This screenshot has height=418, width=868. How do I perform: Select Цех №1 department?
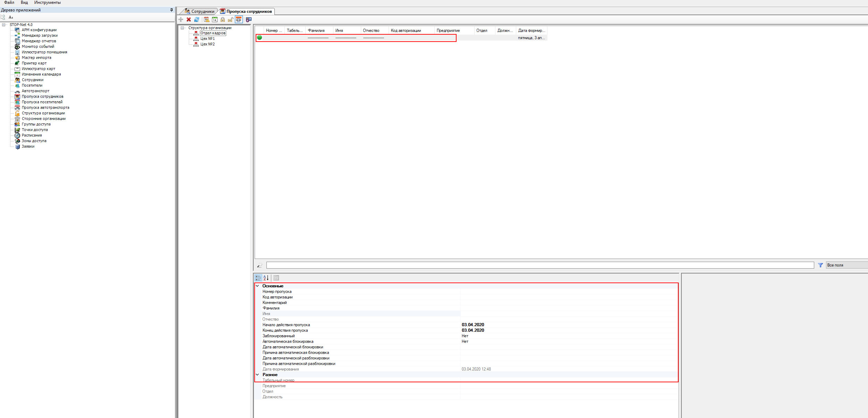(207, 38)
